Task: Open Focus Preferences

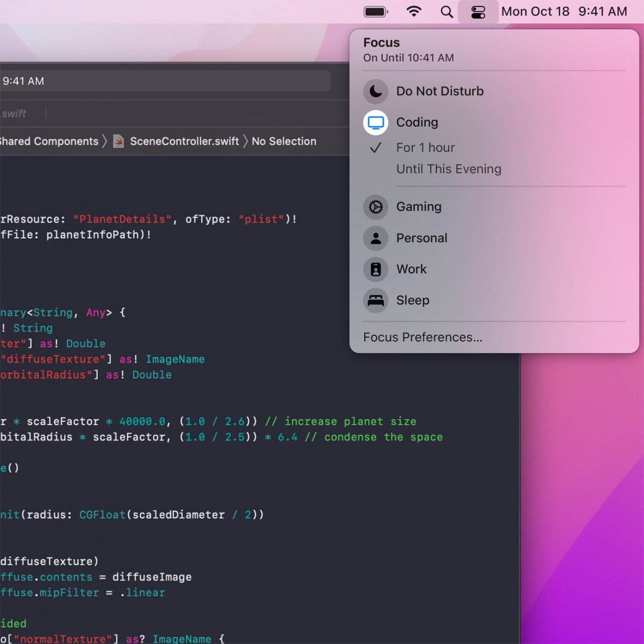Action: [423, 337]
